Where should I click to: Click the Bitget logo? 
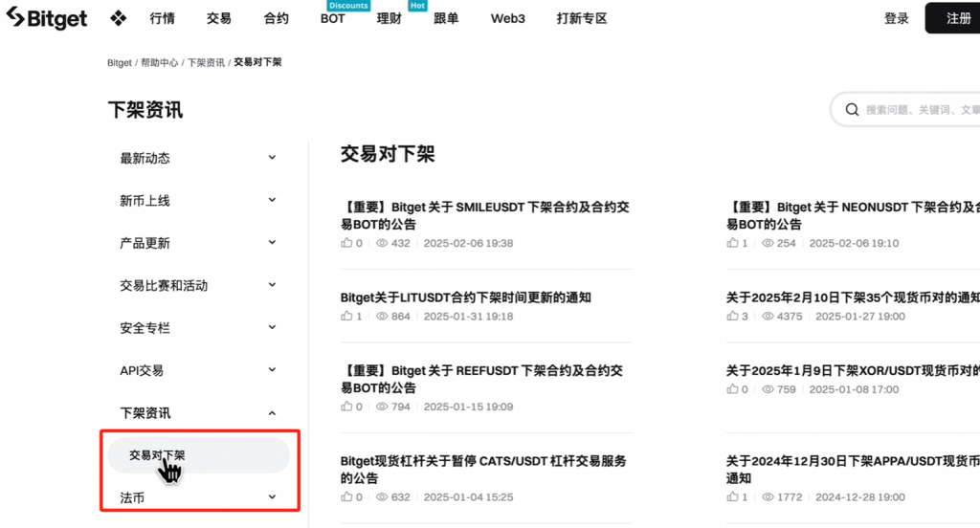click(x=47, y=18)
